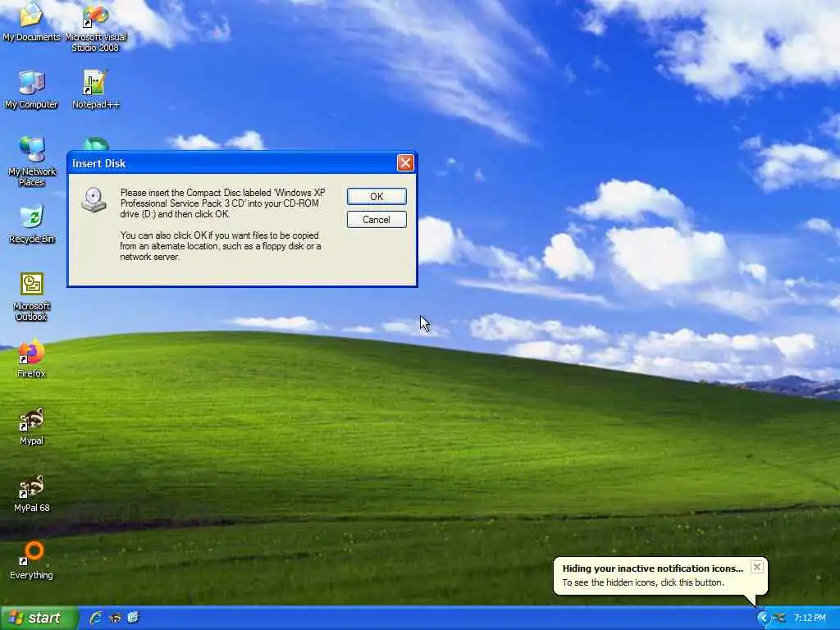Select the Microsoft Visual Studio 2008 shortcut
840x630 pixels.
(x=95, y=27)
